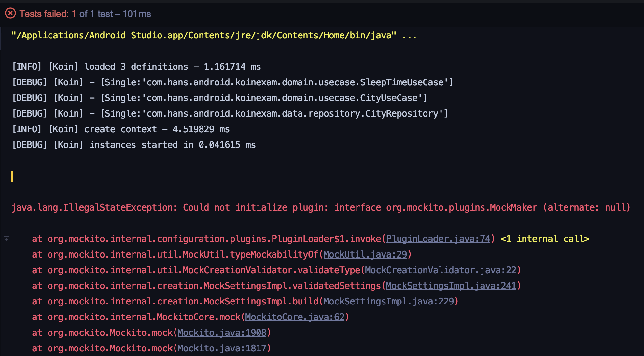644x356 pixels.
Task: Open MockCreationValidator.java:22 link
Action: 441,270
